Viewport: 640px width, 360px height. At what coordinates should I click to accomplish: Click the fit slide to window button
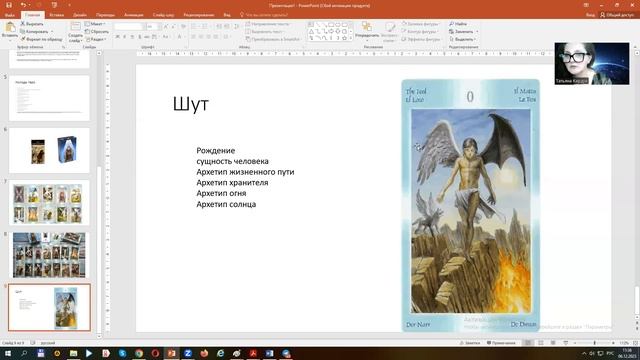point(635,343)
